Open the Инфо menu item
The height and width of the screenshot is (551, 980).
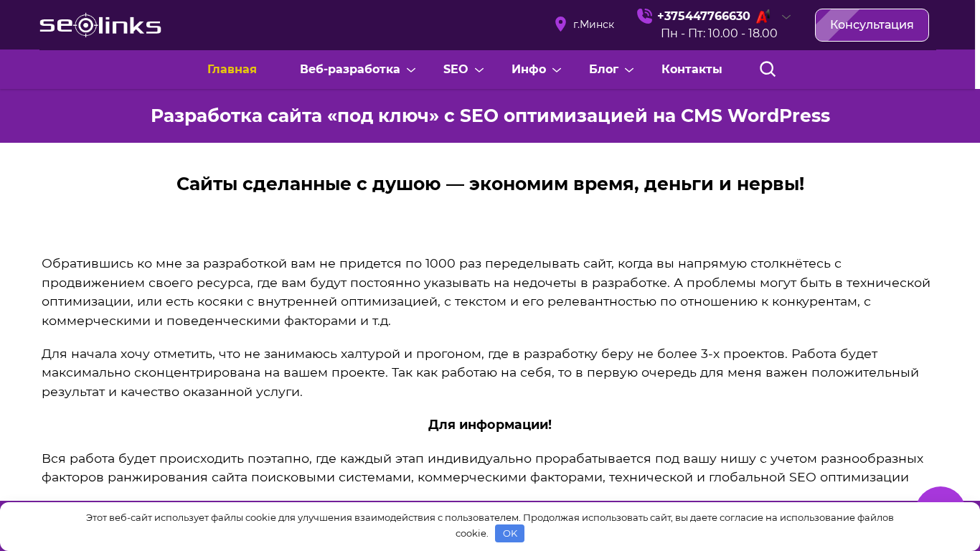pos(529,69)
